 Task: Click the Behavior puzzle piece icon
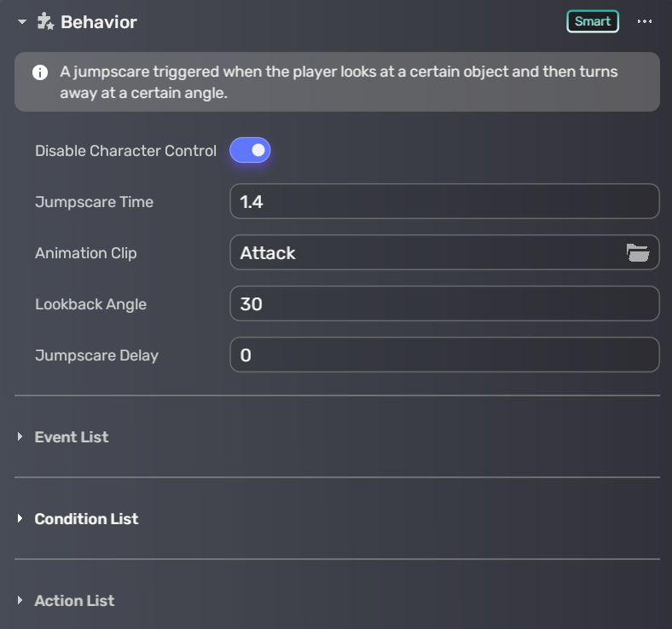point(45,22)
